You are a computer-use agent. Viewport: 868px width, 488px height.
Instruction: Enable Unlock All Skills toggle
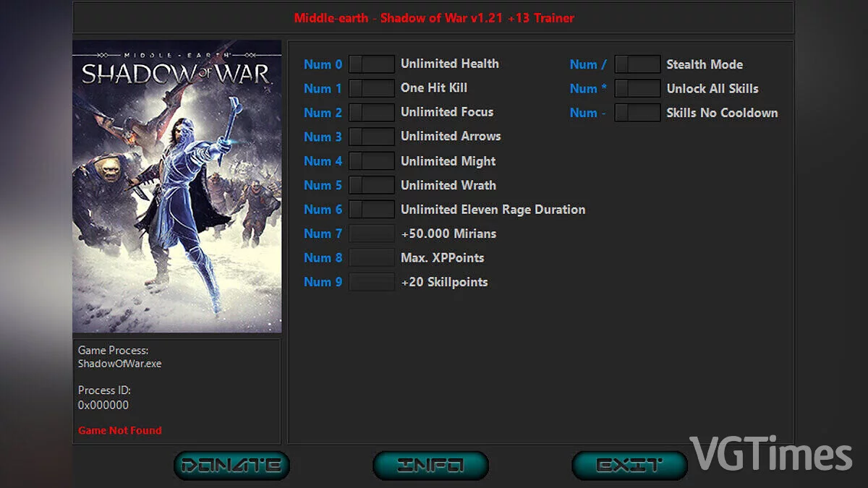point(637,89)
